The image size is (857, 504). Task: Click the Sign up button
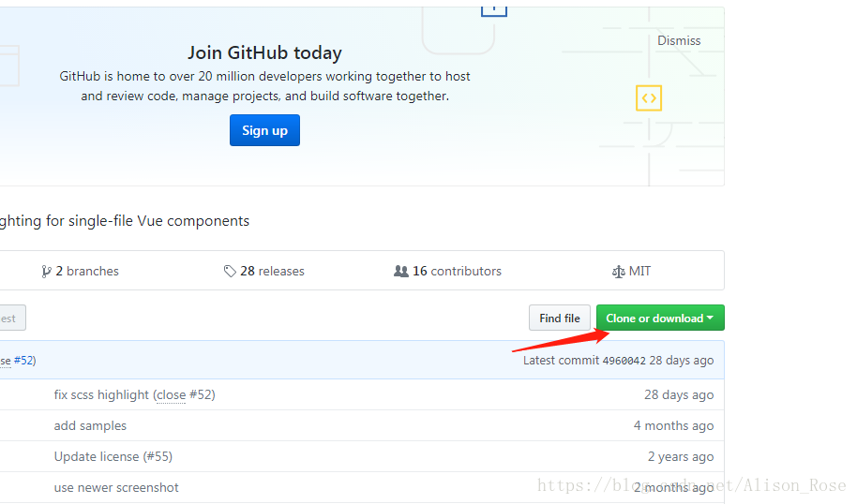coord(264,130)
